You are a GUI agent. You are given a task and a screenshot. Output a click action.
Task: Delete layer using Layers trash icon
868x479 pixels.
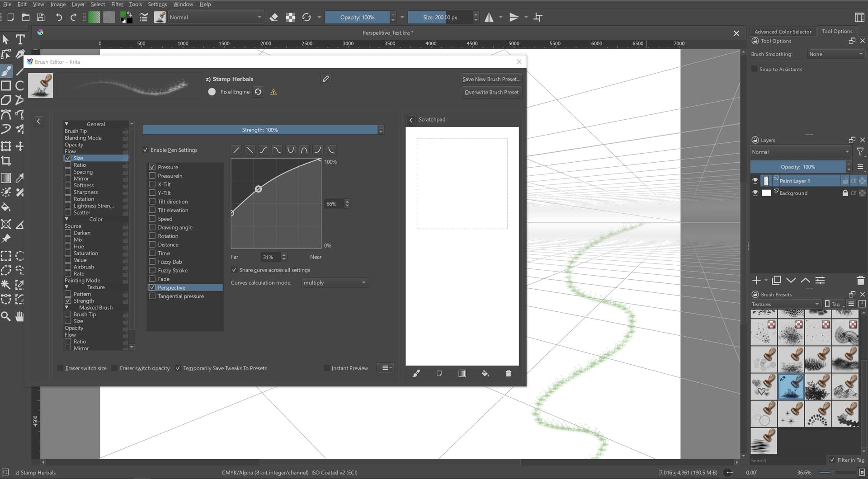click(860, 280)
